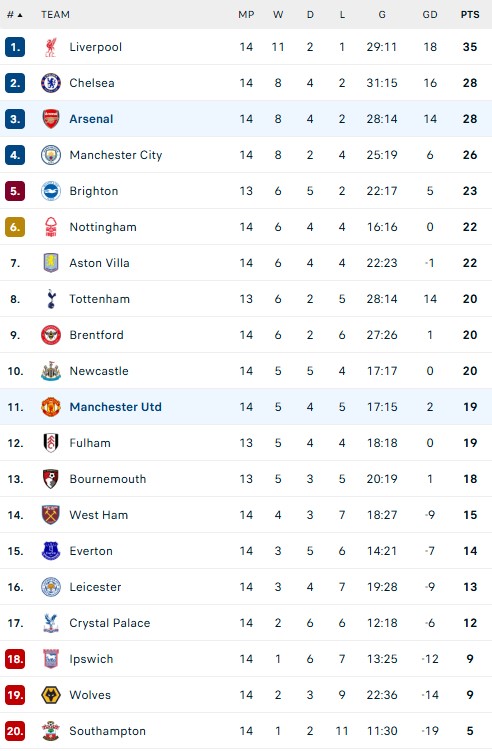The width and height of the screenshot is (492, 751).
Task: Select the Manchester Utd crest icon
Action: pyautogui.click(x=50, y=407)
